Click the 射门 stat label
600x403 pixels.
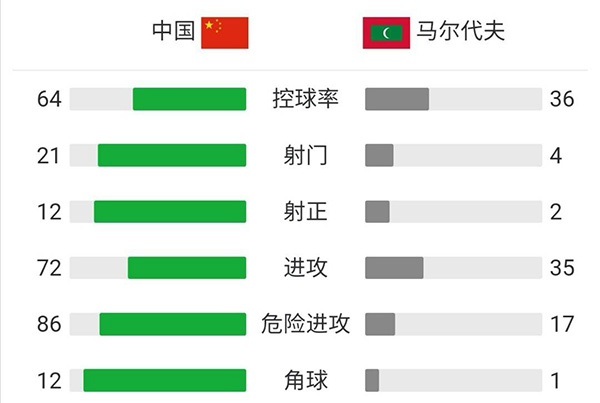coord(305,155)
